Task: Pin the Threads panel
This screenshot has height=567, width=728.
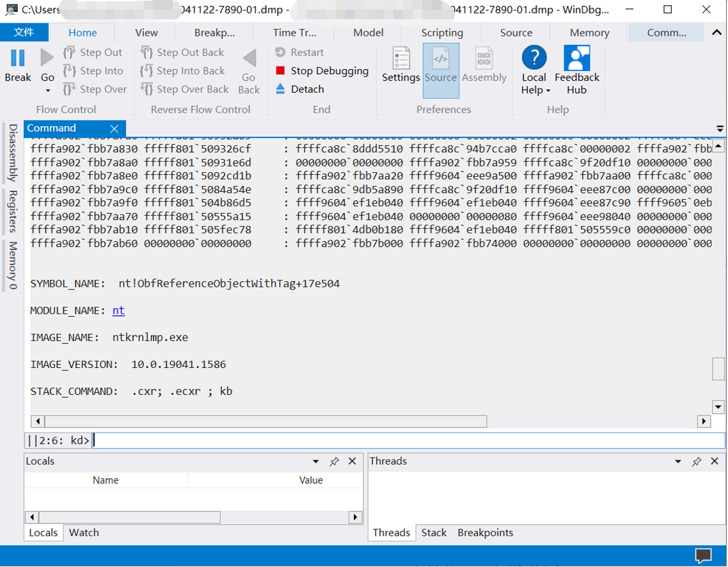Action: [x=697, y=461]
